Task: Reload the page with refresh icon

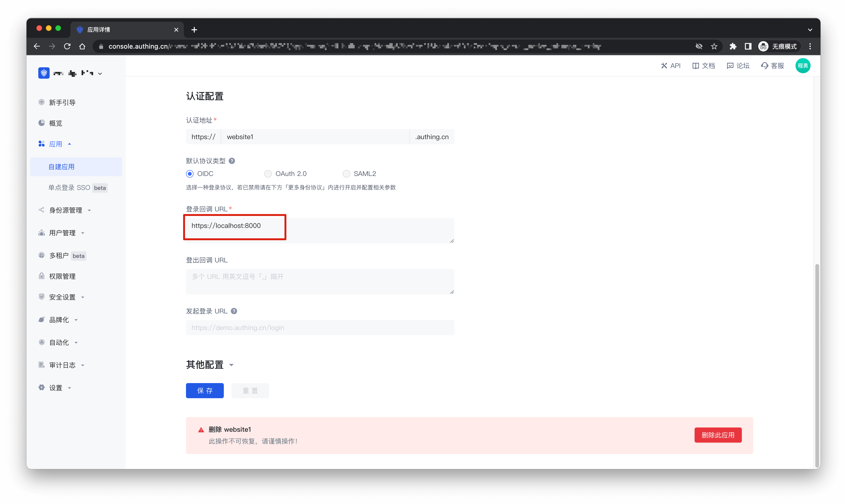Action: coord(67,47)
